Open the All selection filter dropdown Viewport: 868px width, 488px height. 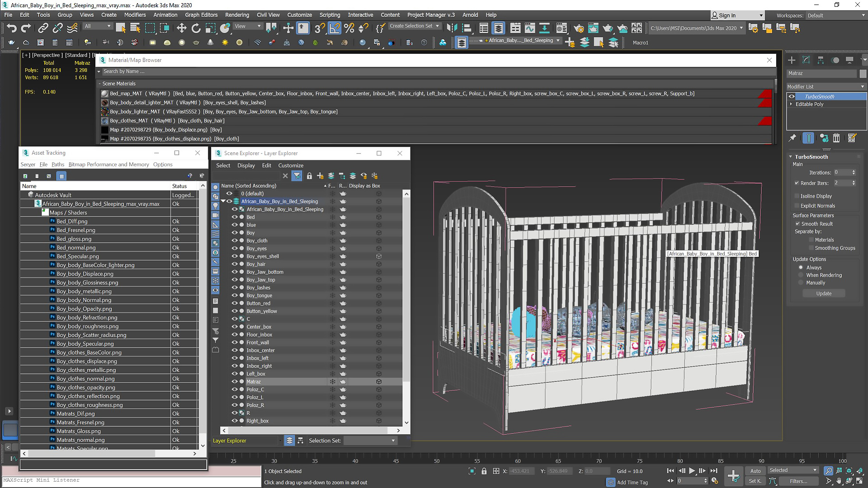coord(98,26)
